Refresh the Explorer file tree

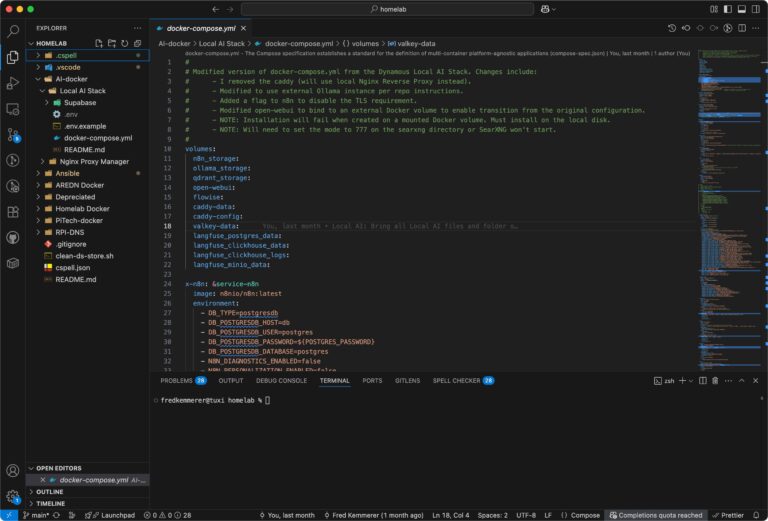point(125,43)
